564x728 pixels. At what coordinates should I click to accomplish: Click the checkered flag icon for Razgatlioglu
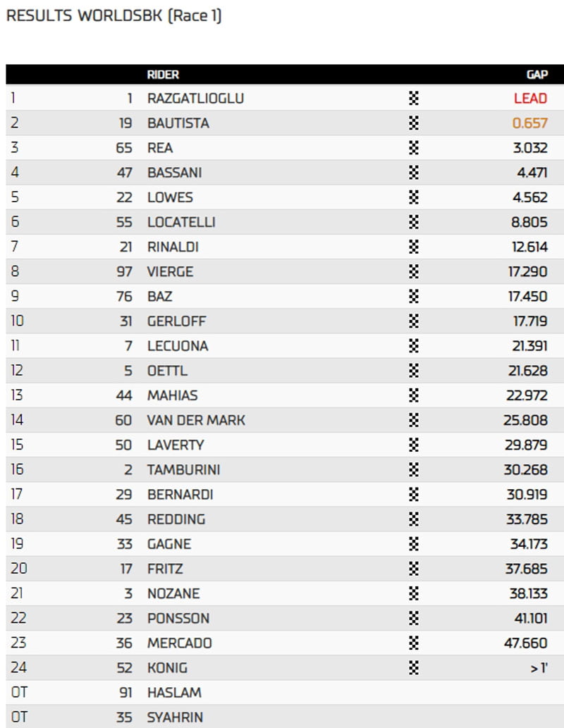tap(414, 99)
